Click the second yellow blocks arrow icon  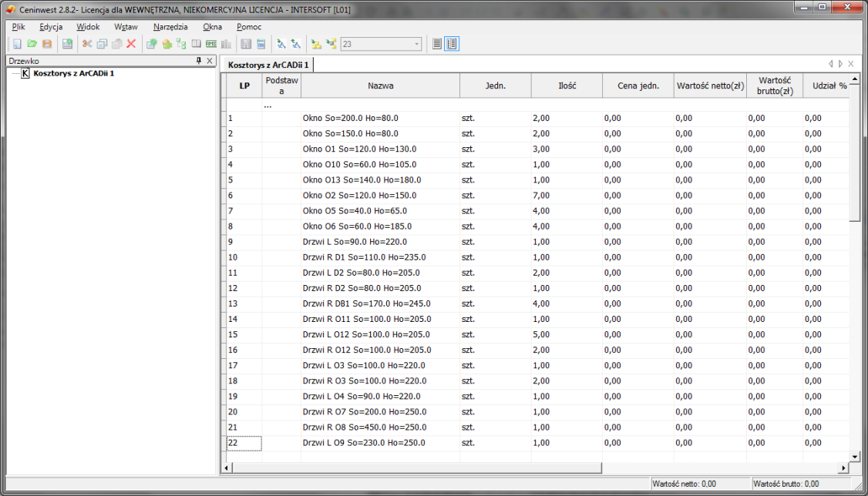(331, 44)
